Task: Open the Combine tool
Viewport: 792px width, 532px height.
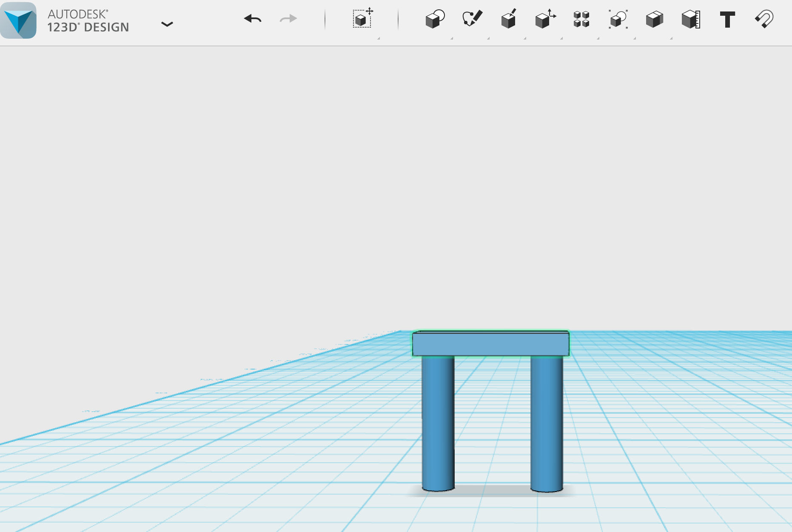Action: tap(655, 19)
